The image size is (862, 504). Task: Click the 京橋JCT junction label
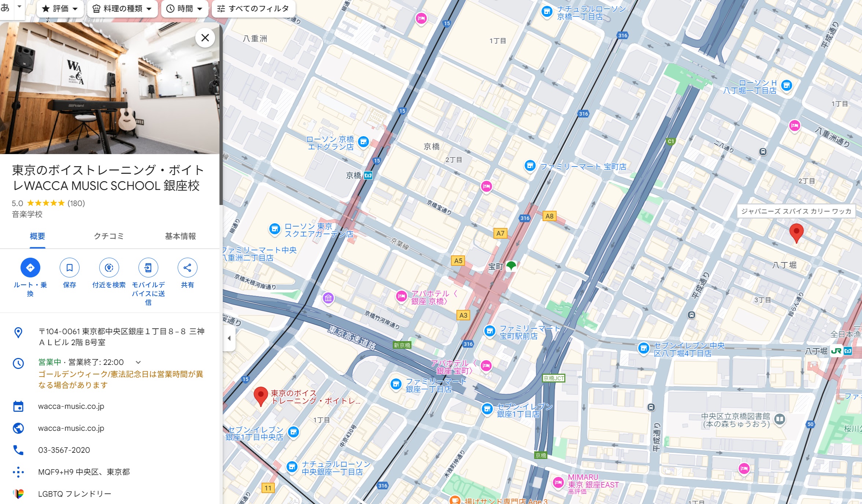click(x=554, y=378)
